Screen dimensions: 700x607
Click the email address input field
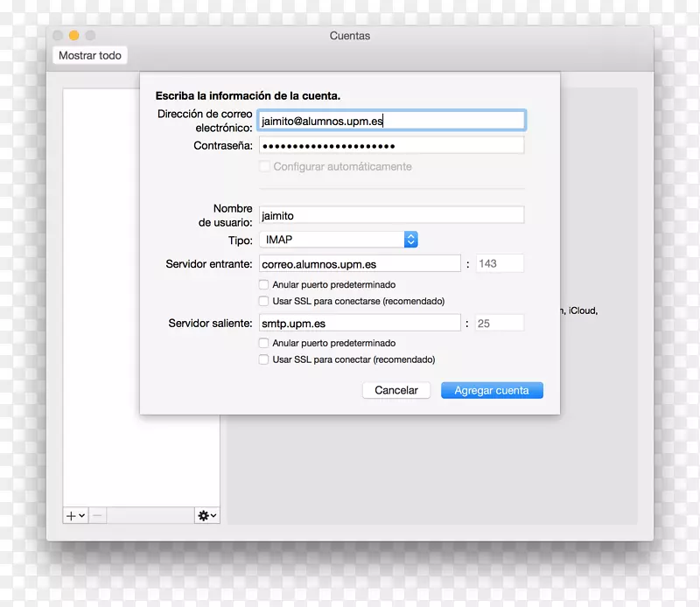(x=391, y=122)
